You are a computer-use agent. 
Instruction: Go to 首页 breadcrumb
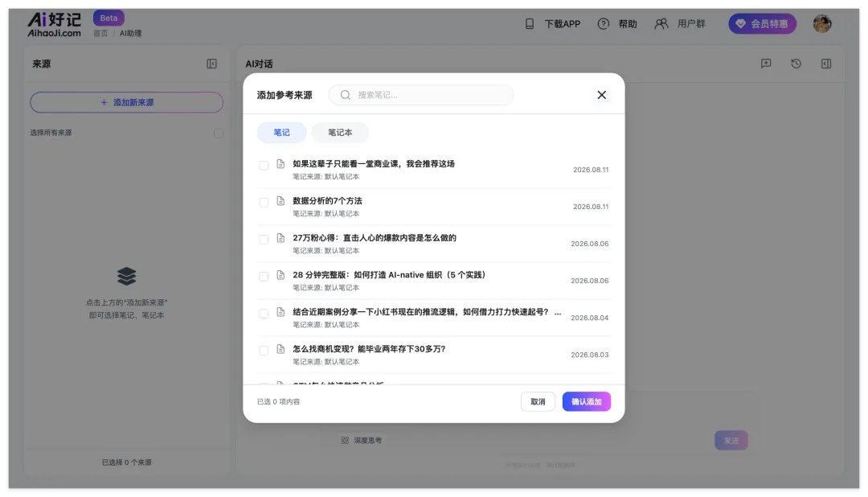click(x=100, y=33)
